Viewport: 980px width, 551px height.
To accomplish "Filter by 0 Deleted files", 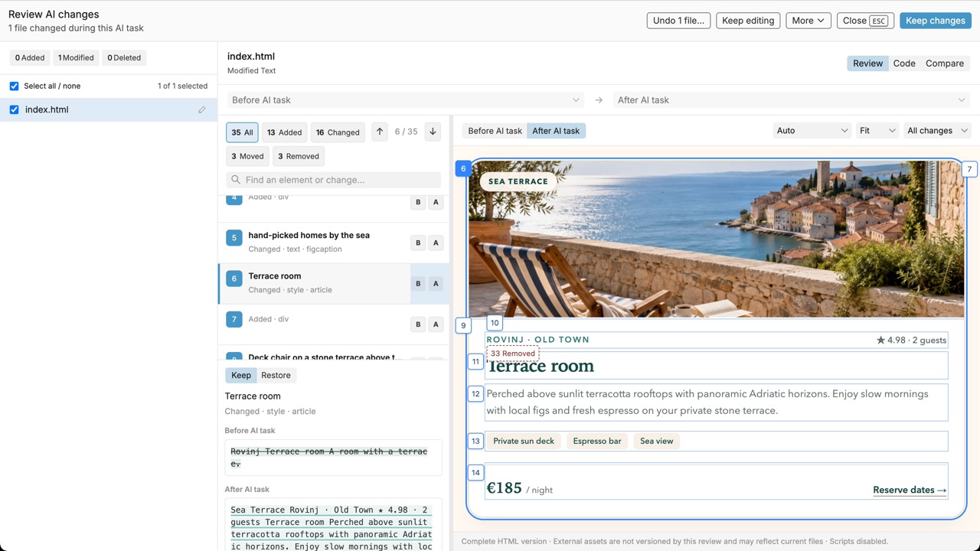I will pyautogui.click(x=124, y=57).
